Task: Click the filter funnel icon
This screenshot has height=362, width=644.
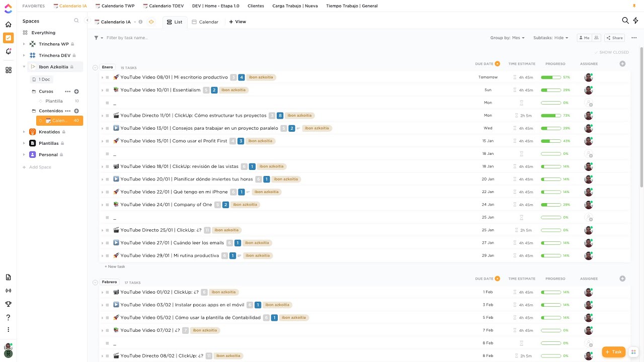Action: [96, 38]
